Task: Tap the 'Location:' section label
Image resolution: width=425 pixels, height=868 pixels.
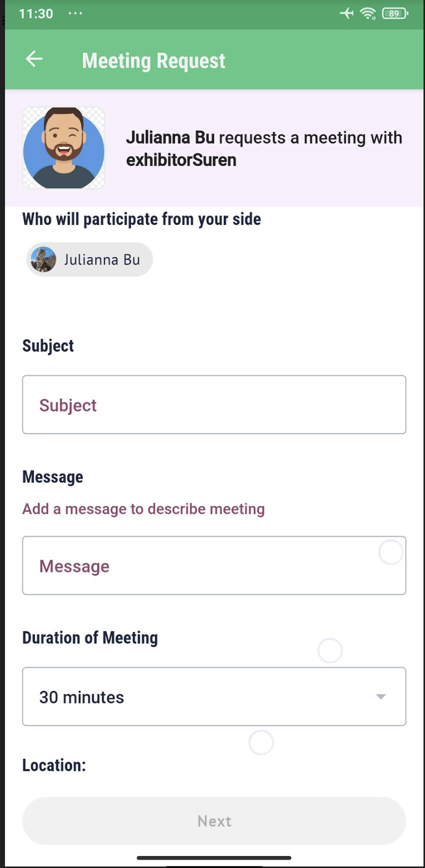Action: pyautogui.click(x=54, y=765)
